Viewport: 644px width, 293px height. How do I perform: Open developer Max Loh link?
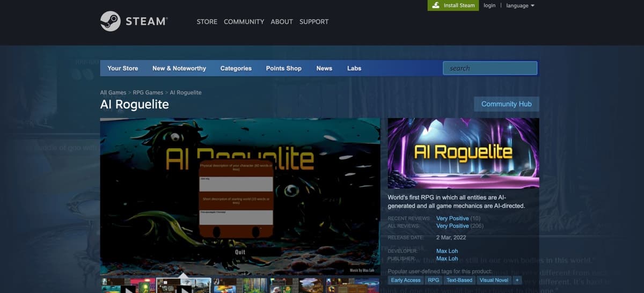447,251
